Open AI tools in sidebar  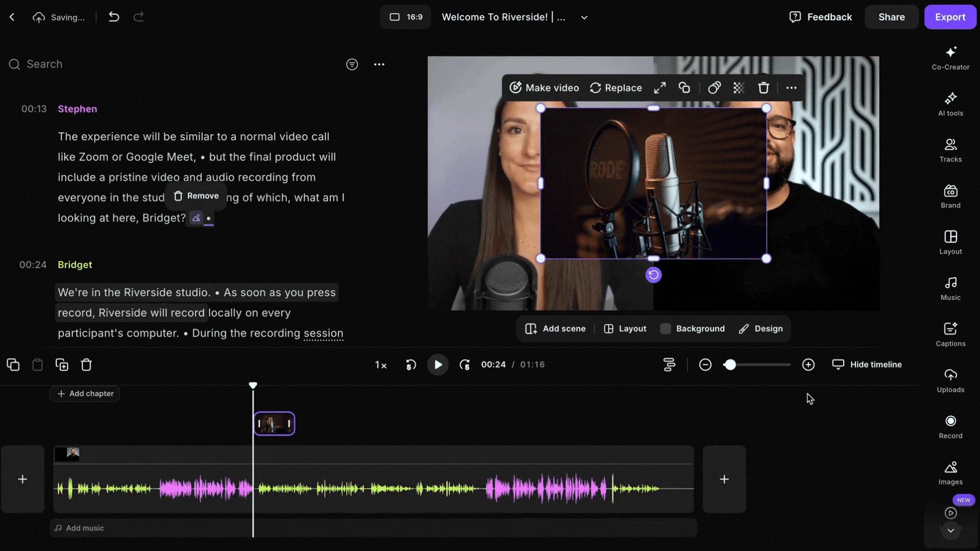pyautogui.click(x=950, y=104)
